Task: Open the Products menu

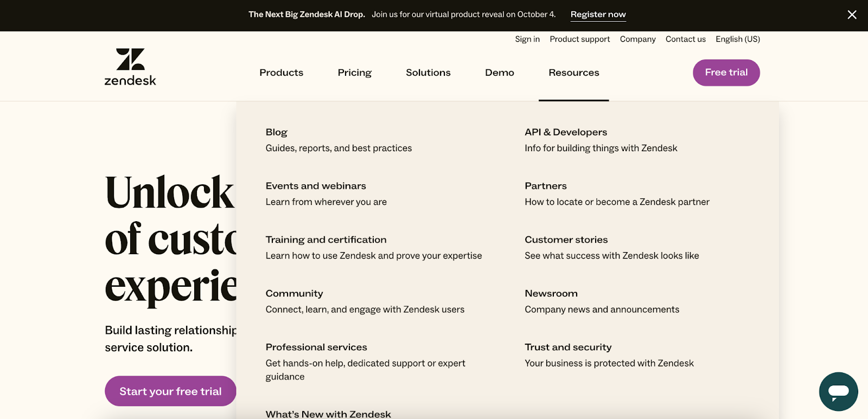Action: 282,73
